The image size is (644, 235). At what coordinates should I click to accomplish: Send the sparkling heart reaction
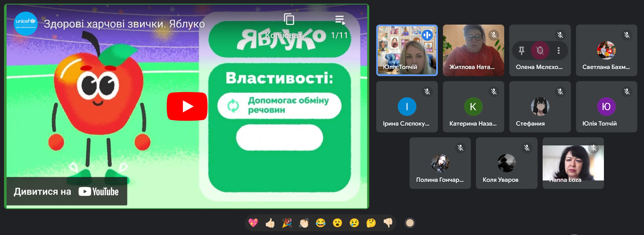pos(253,223)
